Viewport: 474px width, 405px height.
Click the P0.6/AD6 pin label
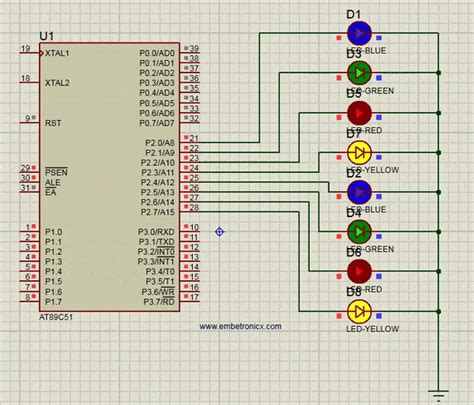[157, 113]
